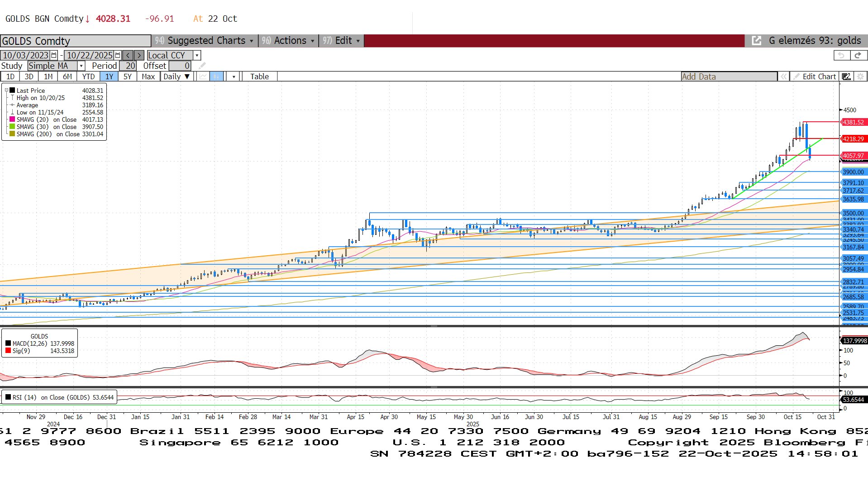Select the 1Y time range
This screenshot has width=868, height=477.
tap(109, 76)
